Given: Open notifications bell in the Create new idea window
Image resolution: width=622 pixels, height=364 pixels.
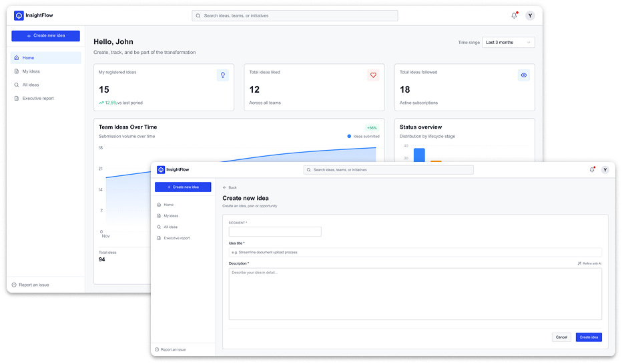Looking at the screenshot, I should point(592,169).
